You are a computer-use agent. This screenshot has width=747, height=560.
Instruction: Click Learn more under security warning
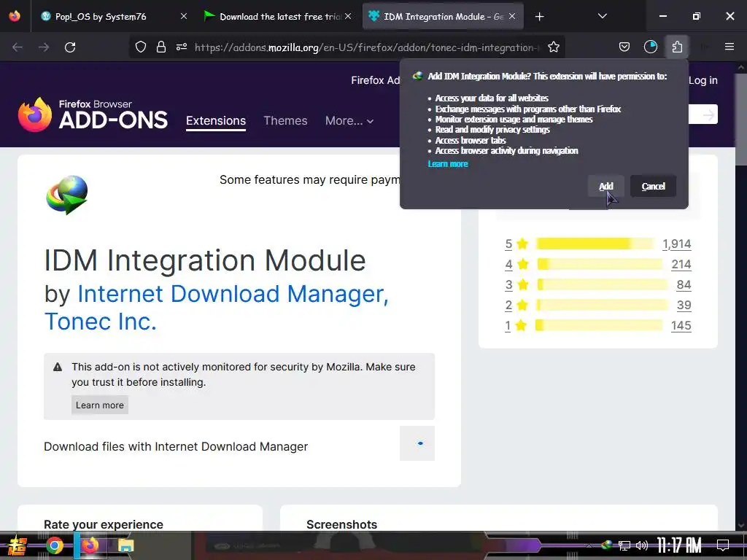coord(99,405)
